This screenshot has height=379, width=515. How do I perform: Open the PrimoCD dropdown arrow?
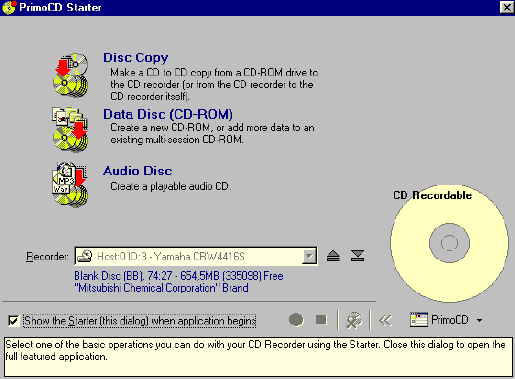(479, 320)
